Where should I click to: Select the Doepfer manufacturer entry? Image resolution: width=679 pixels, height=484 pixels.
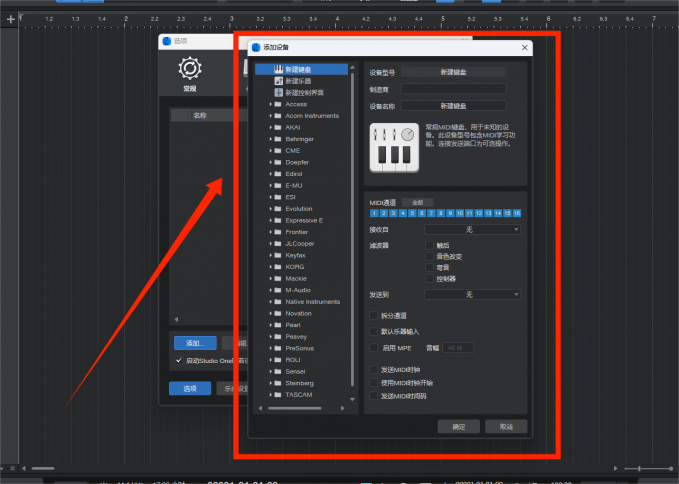(297, 162)
